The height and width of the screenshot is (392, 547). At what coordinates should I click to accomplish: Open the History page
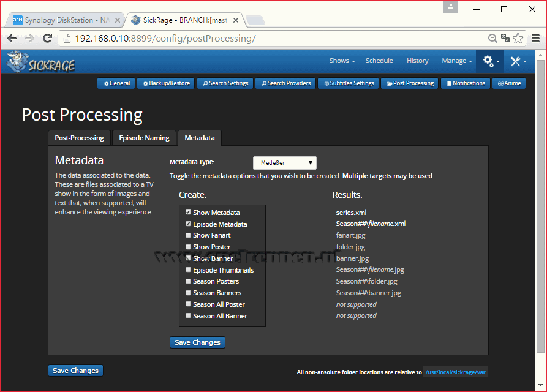417,61
